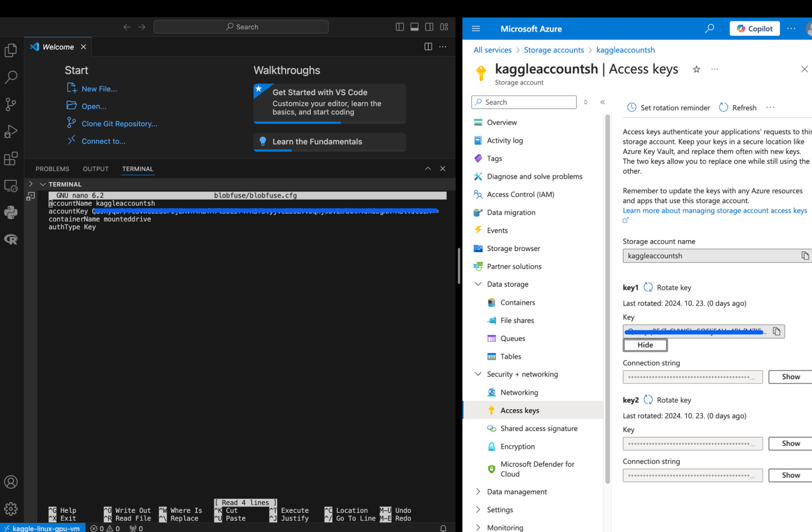Screen dimensions: 812x532
Task: Toggle the secondary side bar layout icon
Action: [x=429, y=27]
